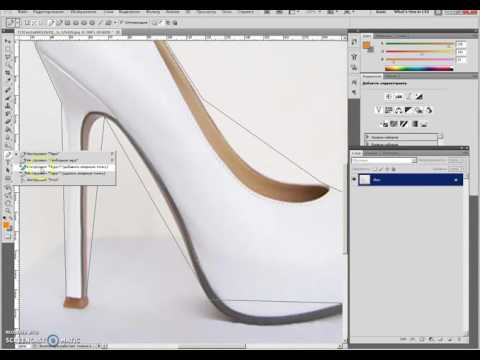Expand the second adjustment presets row
This screenshot has width=480, height=360.
click(x=368, y=144)
